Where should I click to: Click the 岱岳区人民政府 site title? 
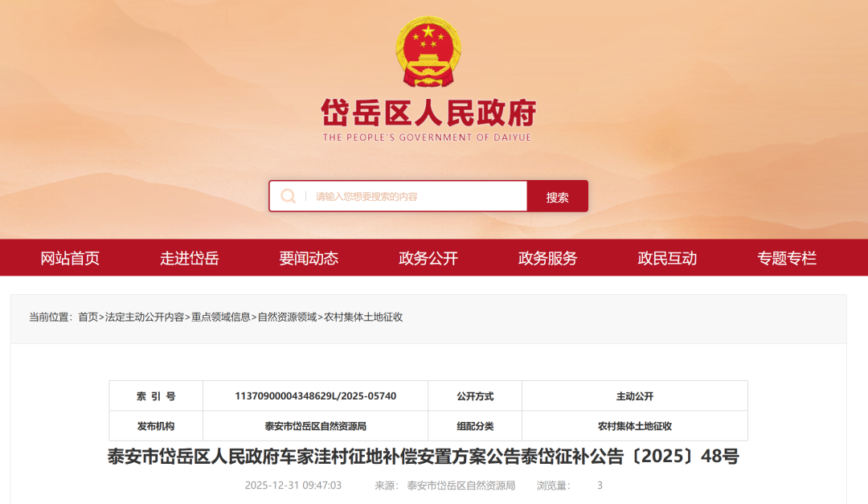[x=428, y=114]
